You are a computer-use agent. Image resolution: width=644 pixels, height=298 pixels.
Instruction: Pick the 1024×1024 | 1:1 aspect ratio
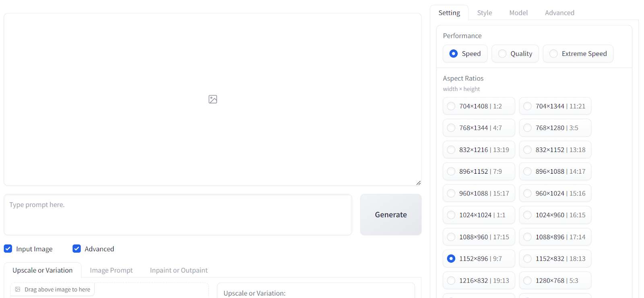(479, 215)
